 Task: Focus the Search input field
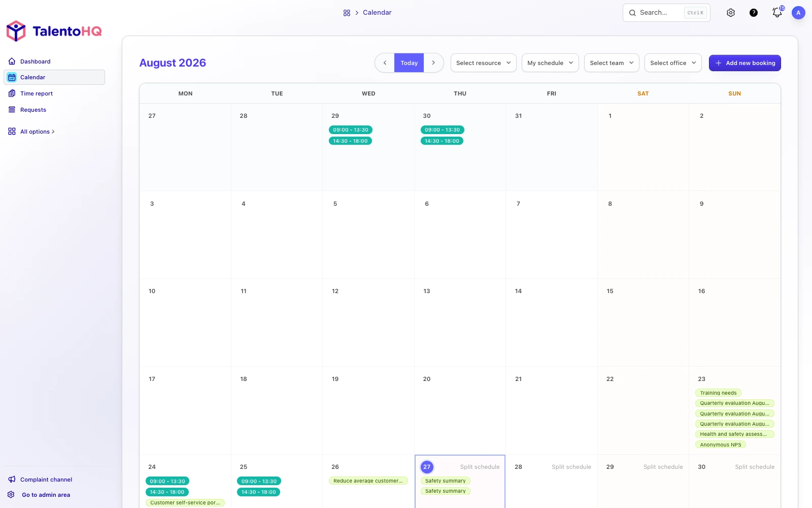click(666, 13)
